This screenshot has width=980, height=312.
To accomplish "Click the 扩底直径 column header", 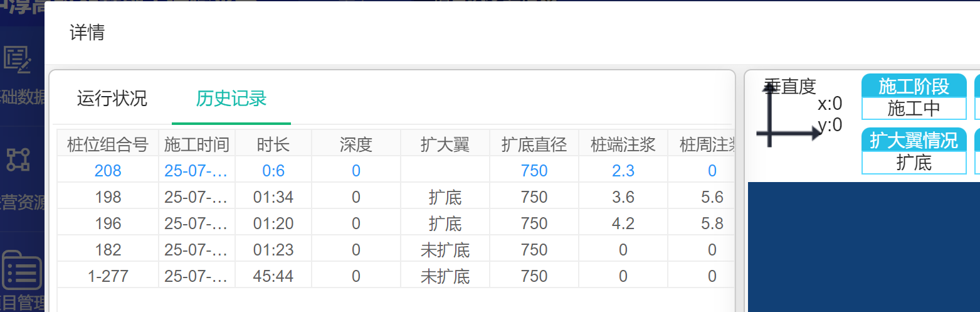I will coord(534,145).
